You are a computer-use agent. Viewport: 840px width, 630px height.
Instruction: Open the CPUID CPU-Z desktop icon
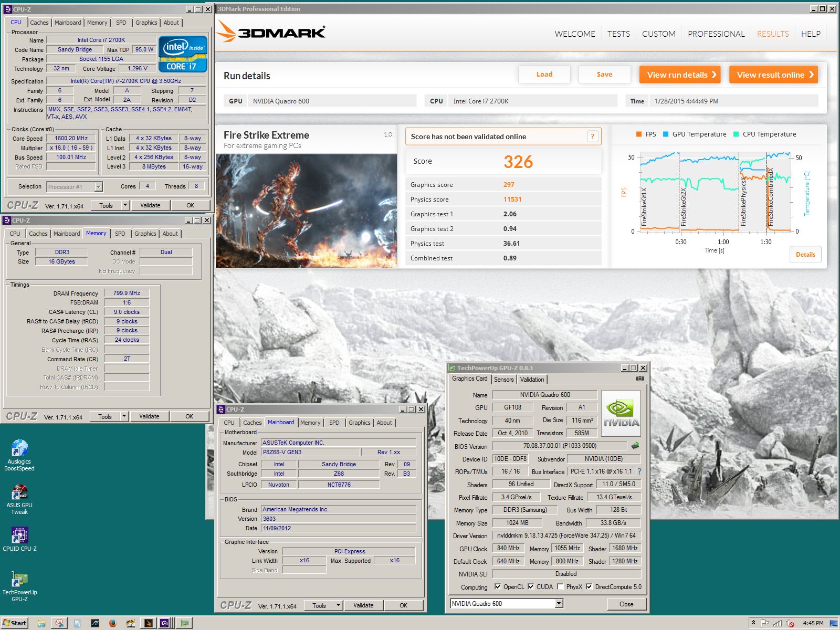[19, 539]
